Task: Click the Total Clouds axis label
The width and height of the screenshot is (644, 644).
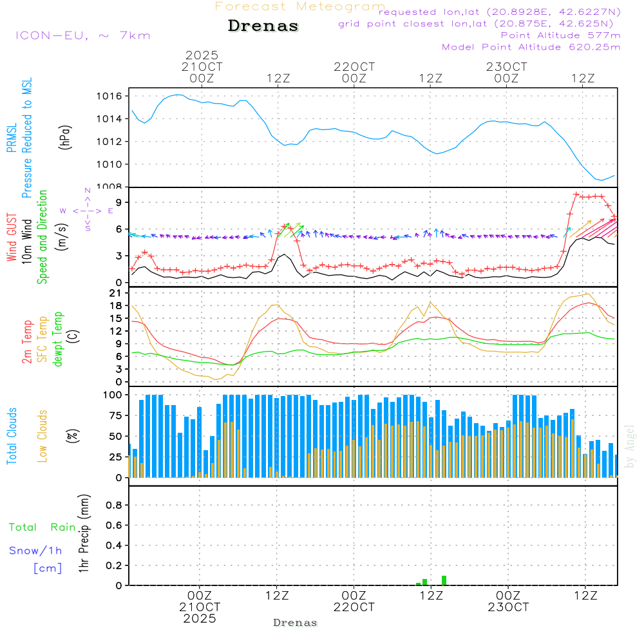Action: tap(11, 436)
